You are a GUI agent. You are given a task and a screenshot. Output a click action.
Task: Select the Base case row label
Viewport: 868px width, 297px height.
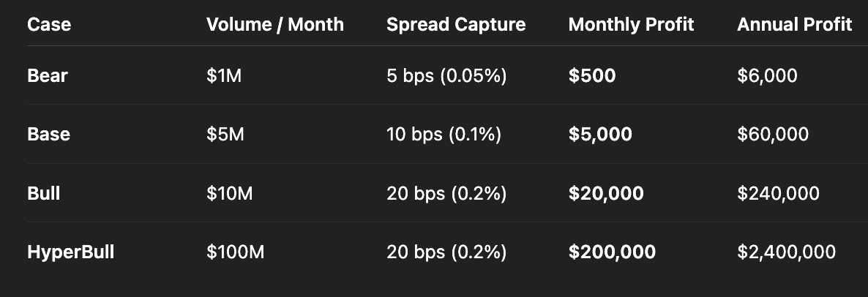pos(48,135)
